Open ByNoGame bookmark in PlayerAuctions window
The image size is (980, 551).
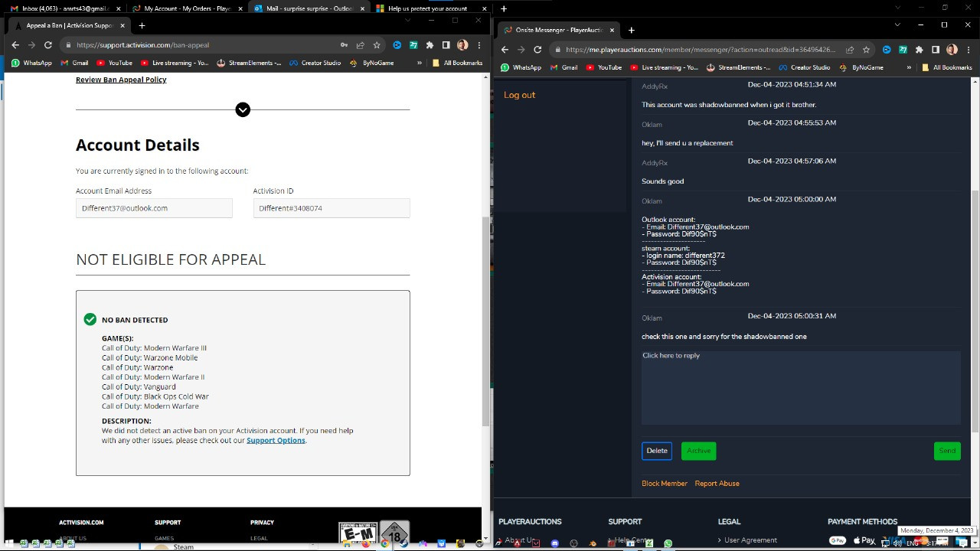pos(861,67)
